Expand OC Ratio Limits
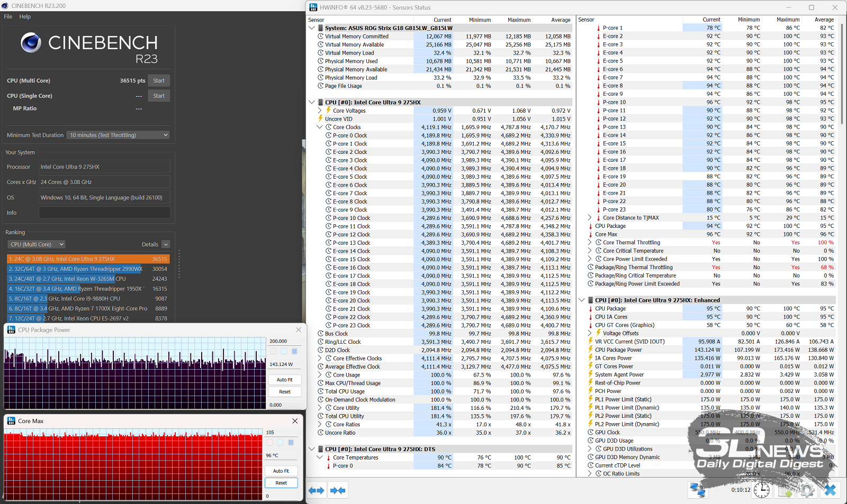Screen dimensions: 847x504 pos(590,473)
